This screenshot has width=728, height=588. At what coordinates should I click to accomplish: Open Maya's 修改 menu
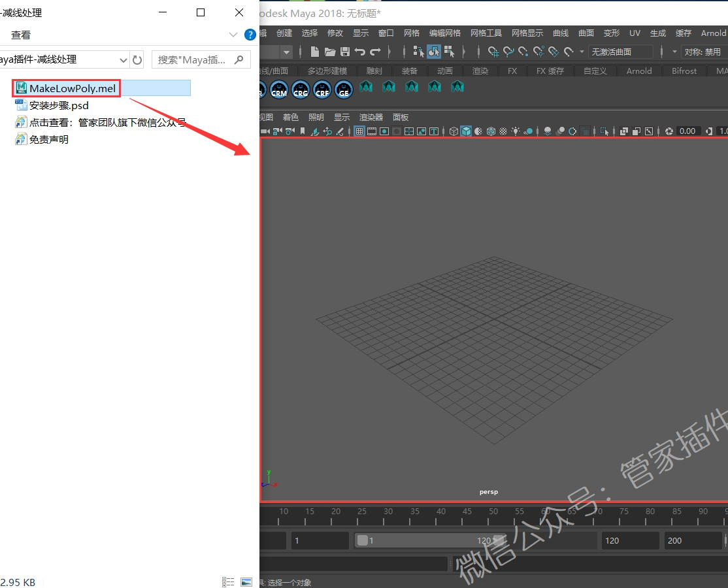point(335,33)
